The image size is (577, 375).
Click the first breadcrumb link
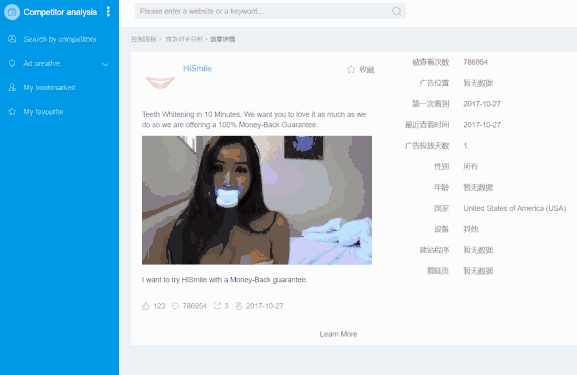144,39
